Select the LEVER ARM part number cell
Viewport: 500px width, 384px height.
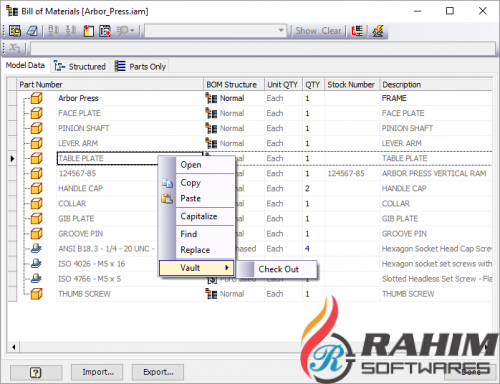pos(130,143)
